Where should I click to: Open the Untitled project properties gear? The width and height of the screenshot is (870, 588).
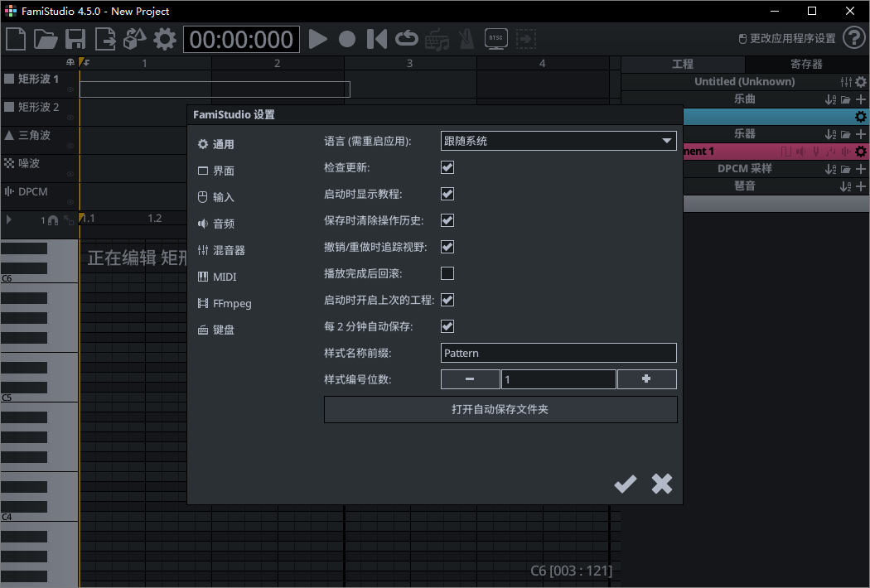(x=860, y=81)
